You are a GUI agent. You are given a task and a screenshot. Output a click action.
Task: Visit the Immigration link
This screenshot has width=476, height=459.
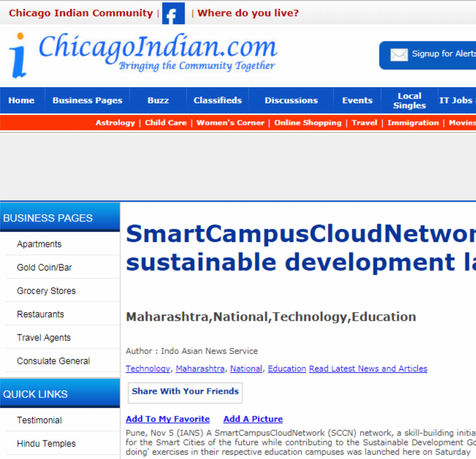click(x=413, y=123)
